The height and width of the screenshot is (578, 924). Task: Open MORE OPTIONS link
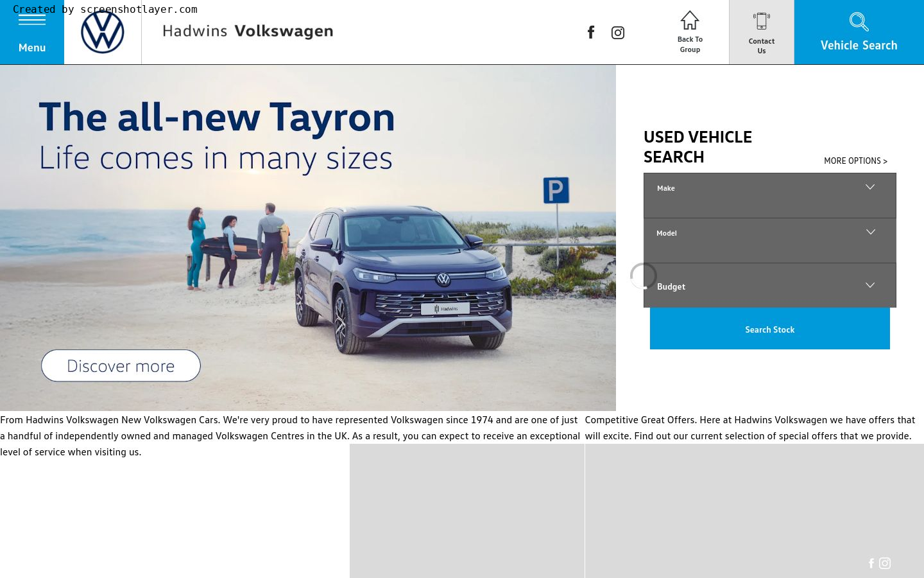(855, 161)
